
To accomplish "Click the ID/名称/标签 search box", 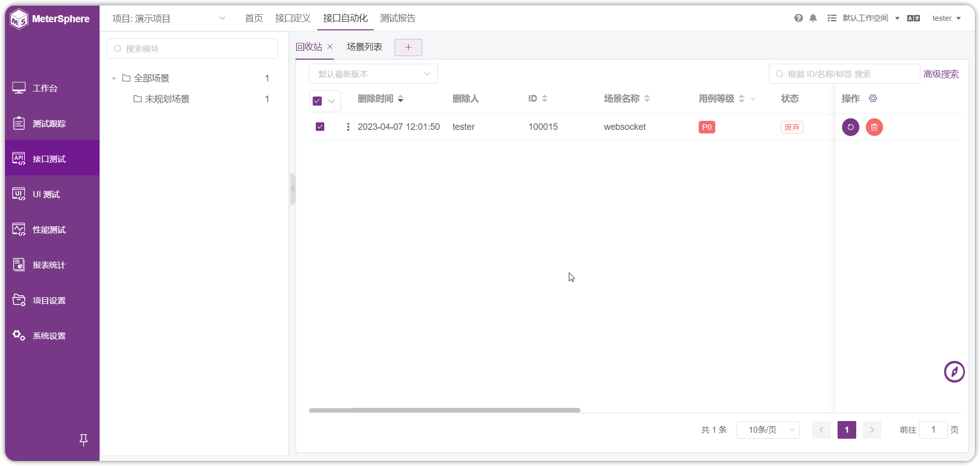I will [x=844, y=74].
